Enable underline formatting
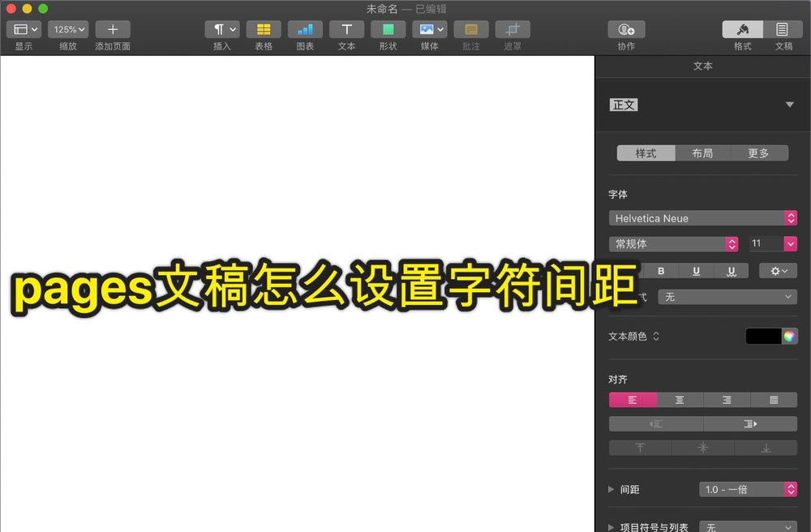 coord(697,270)
